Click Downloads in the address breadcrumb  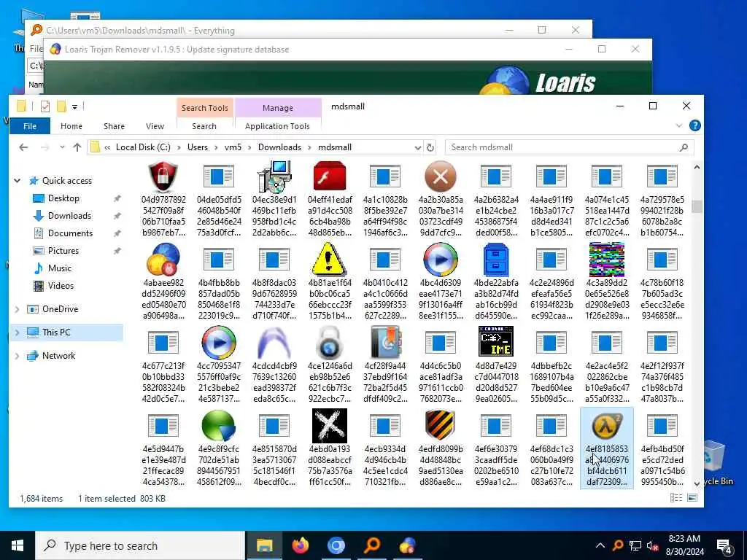pos(279,147)
